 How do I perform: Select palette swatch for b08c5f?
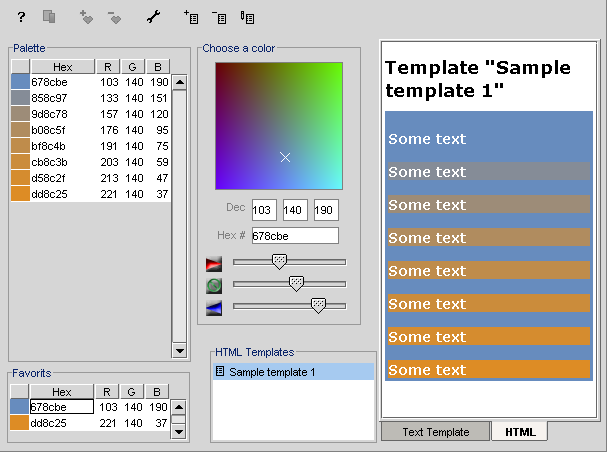[x=21, y=130]
